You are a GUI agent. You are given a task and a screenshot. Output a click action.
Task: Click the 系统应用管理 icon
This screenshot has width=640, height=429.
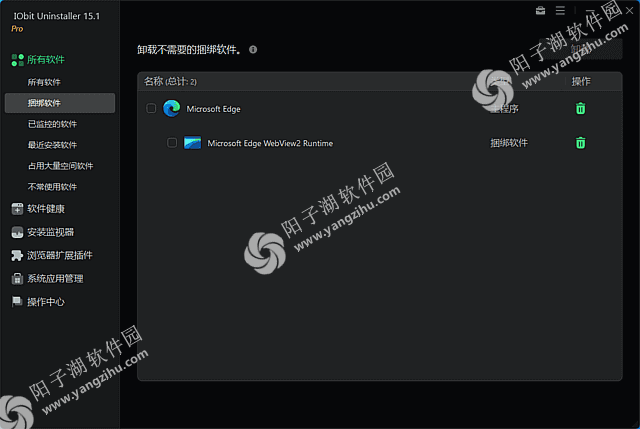[17, 279]
